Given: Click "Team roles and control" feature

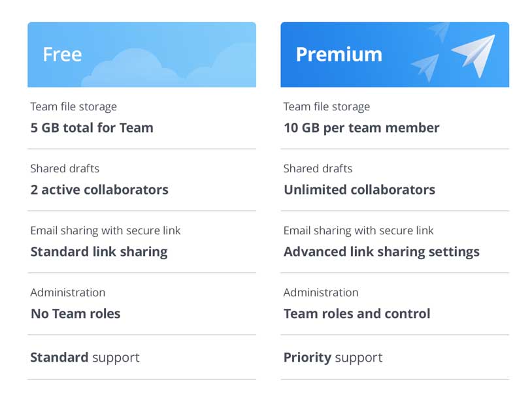Looking at the screenshot, I should coord(357,314).
